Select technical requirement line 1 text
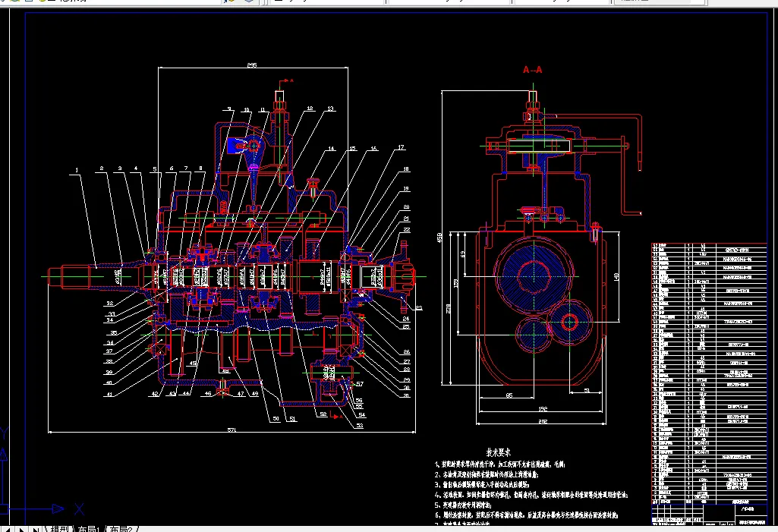 [x=499, y=464]
